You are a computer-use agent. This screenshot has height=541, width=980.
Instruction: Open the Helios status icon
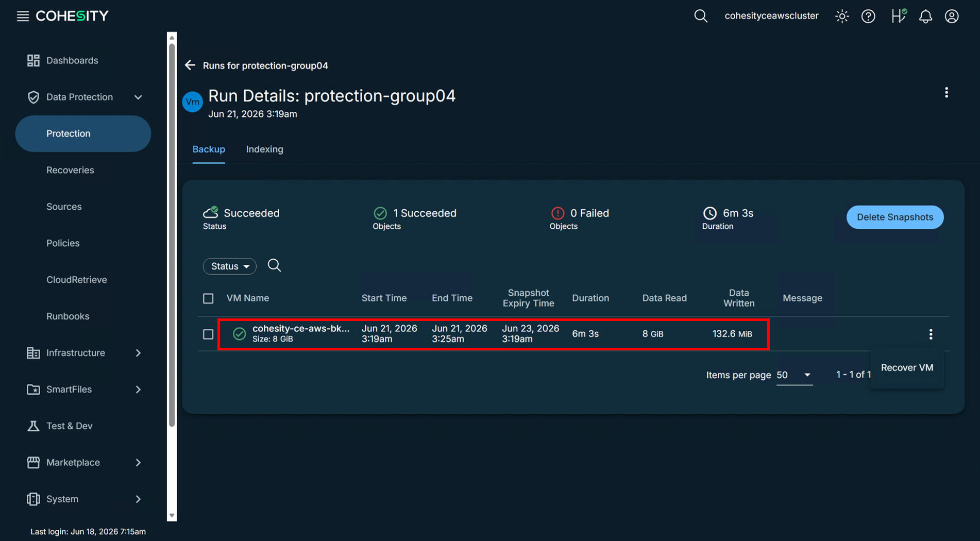pos(899,16)
